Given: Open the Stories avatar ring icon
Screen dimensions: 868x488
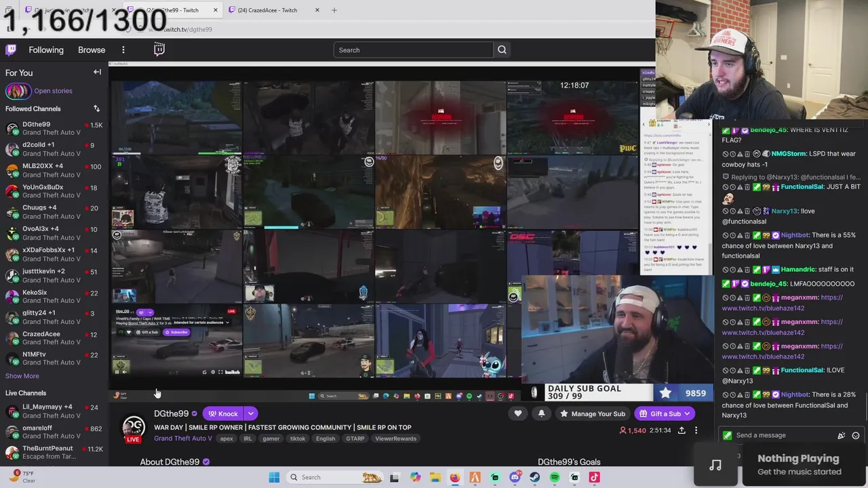Looking at the screenshot, I should pyautogui.click(x=18, y=91).
